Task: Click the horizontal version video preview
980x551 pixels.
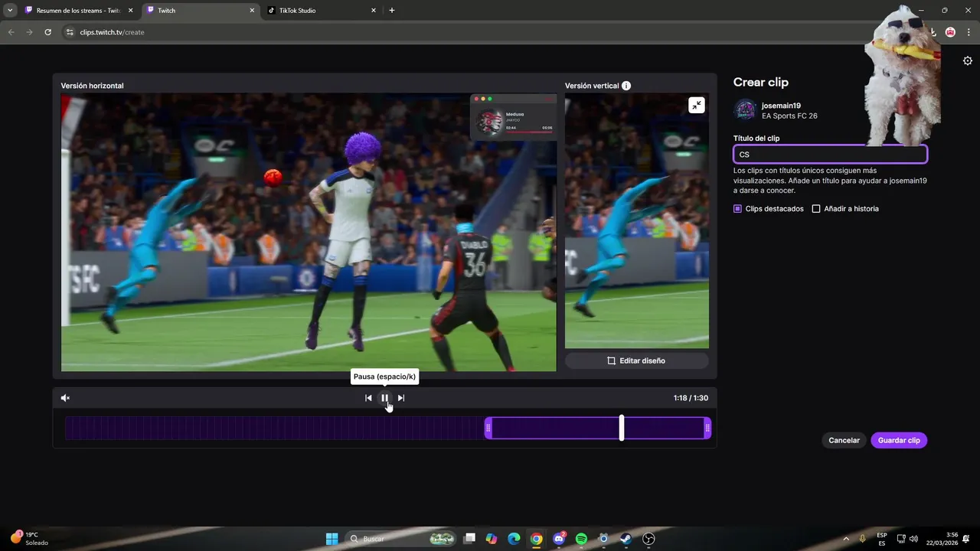Action: pyautogui.click(x=309, y=233)
